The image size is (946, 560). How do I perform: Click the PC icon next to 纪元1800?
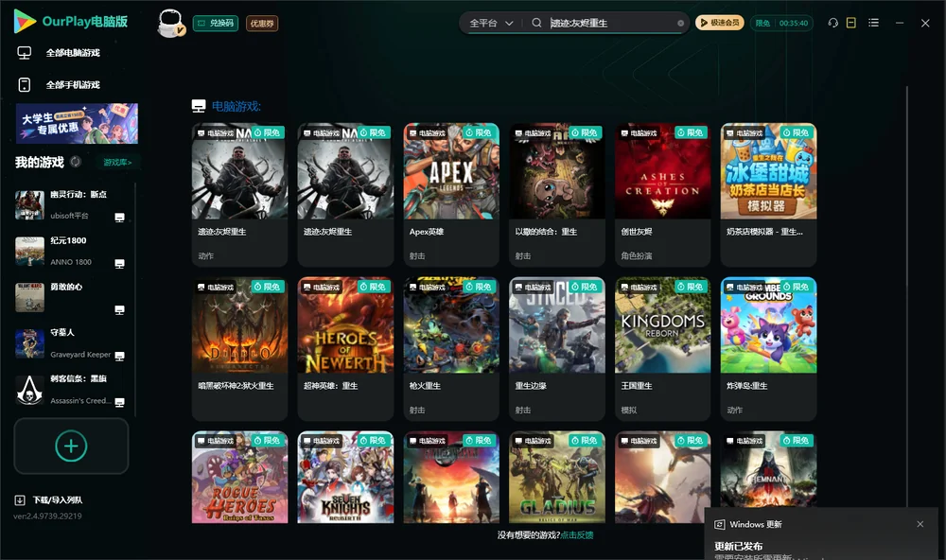(119, 264)
